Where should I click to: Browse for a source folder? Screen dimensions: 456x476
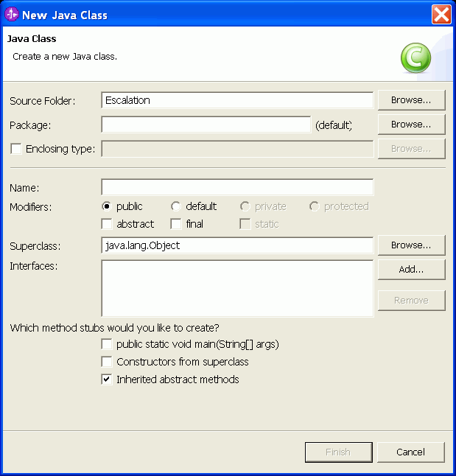point(411,100)
